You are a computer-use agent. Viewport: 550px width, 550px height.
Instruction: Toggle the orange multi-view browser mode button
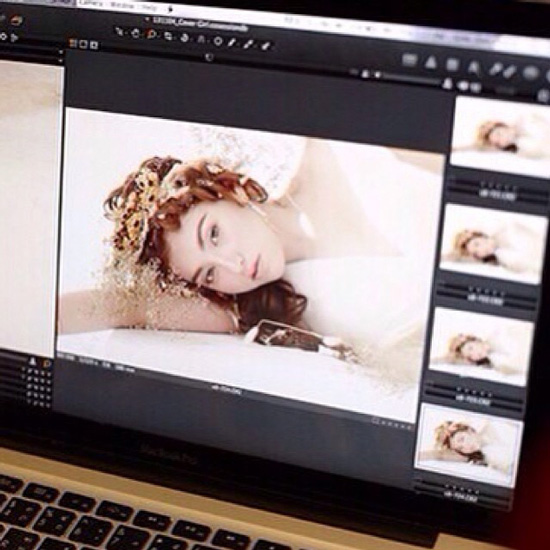[73, 43]
